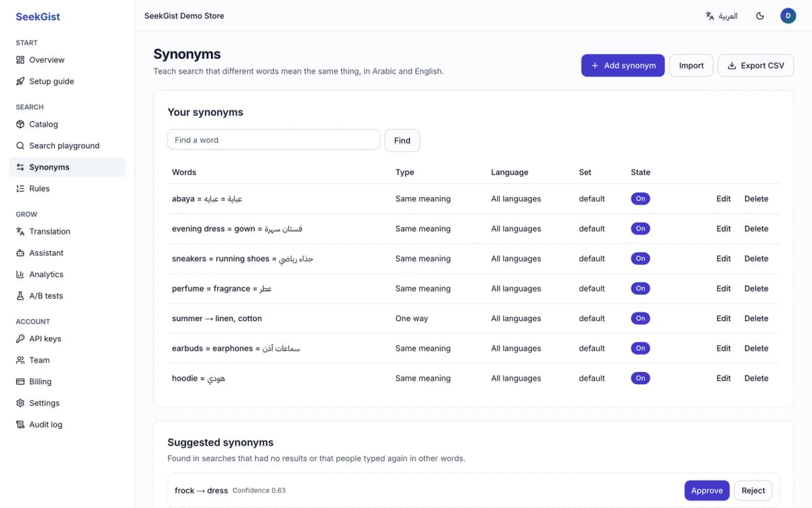Delete the evening dress synonym
Screen dimensions: 812x508
756,228
